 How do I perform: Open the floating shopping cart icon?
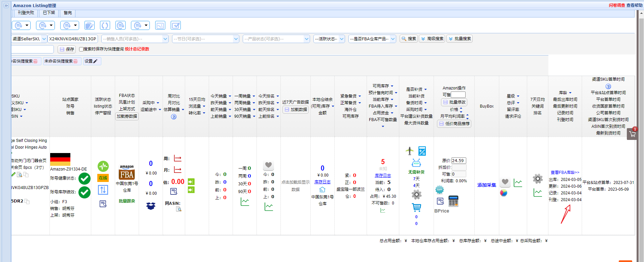pyautogui.click(x=632, y=134)
